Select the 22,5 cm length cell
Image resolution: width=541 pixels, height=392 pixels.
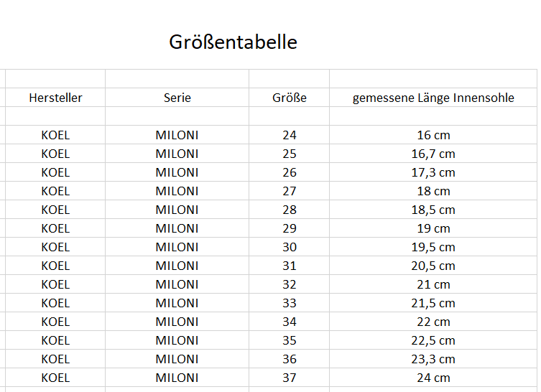coord(433,340)
